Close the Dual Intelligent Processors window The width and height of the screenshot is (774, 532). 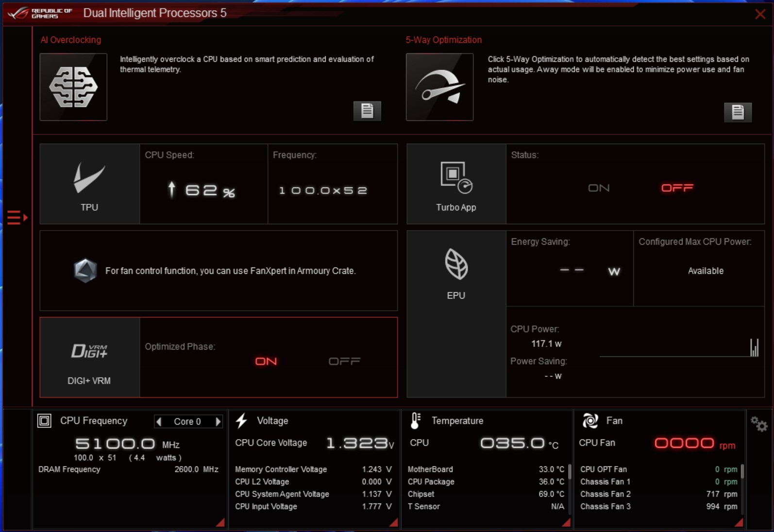pos(760,14)
